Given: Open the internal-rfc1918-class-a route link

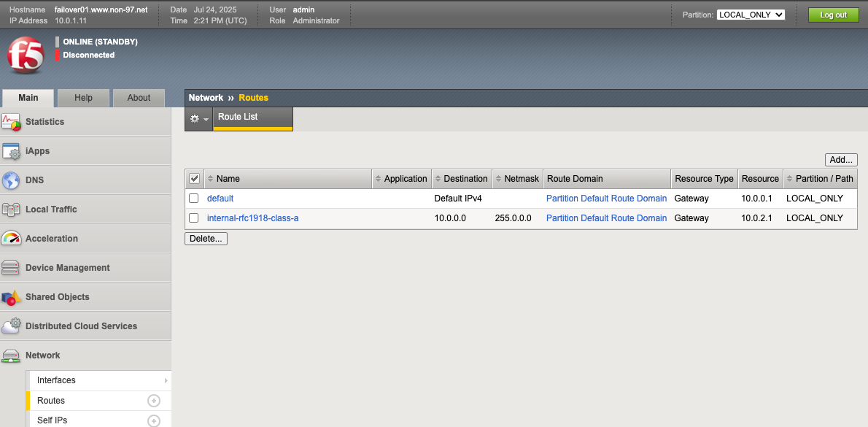Looking at the screenshot, I should pos(252,218).
